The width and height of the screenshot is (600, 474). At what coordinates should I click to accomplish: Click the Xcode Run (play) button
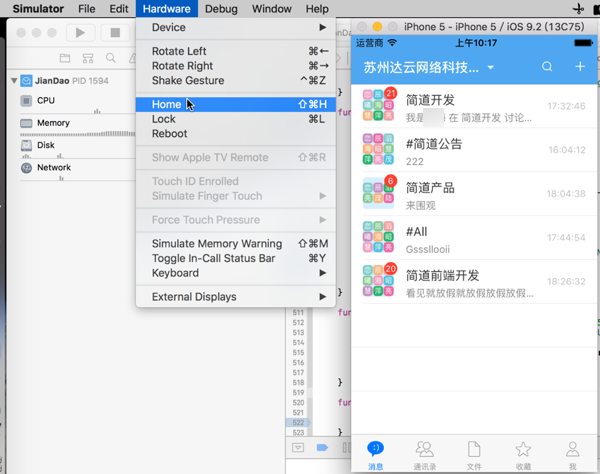[x=80, y=33]
